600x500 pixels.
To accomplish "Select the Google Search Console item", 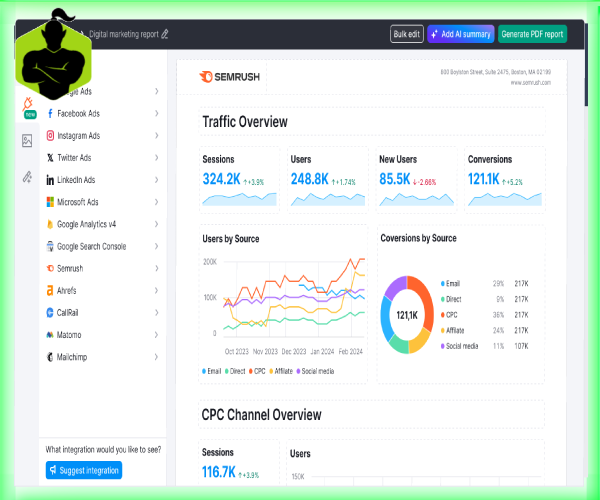I will tap(103, 246).
